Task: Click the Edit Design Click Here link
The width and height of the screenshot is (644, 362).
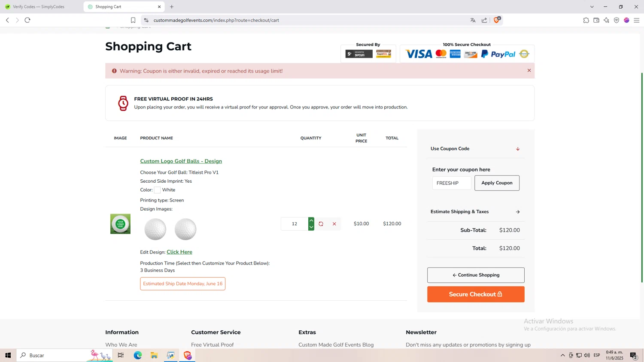Action: 179,252
